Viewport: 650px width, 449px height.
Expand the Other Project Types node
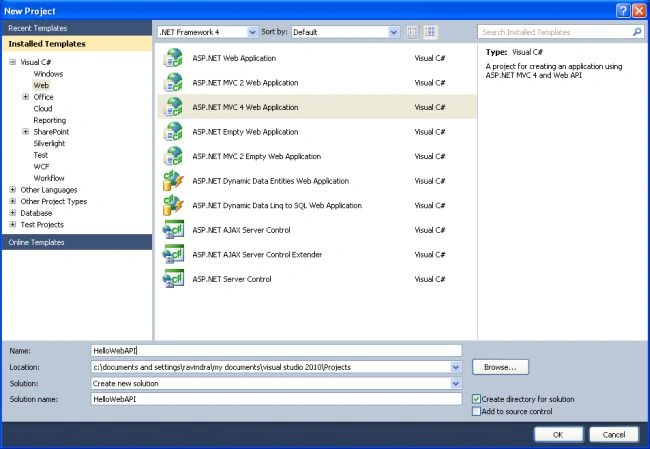click(13, 201)
